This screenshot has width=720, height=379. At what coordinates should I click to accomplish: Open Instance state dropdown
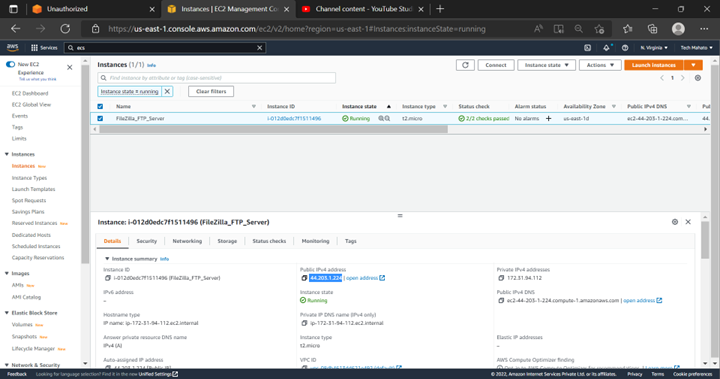pos(546,65)
